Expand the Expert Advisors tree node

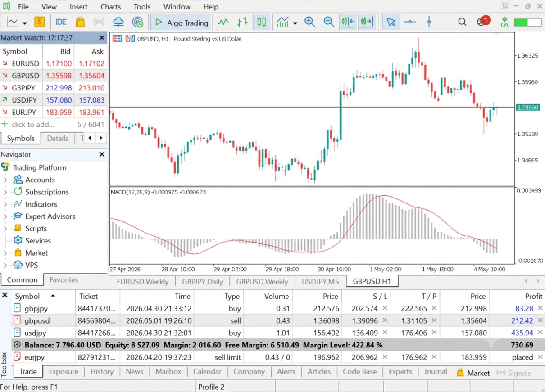[5, 216]
